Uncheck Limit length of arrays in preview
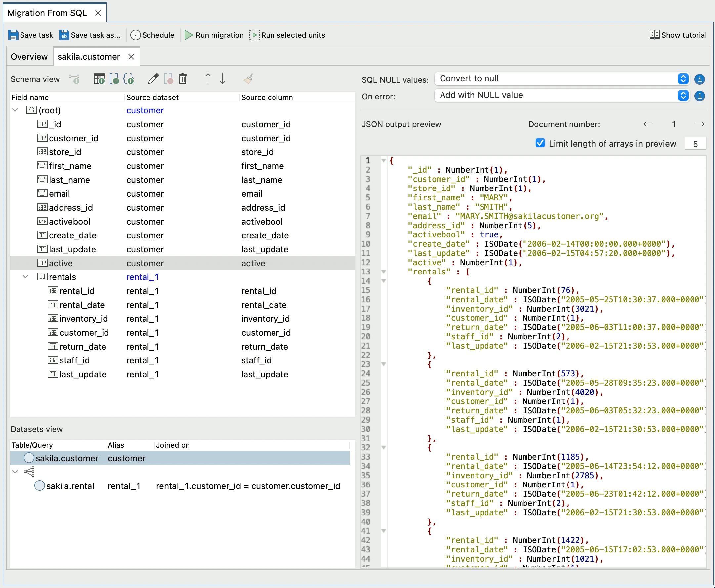This screenshot has height=588, width=715. click(540, 143)
